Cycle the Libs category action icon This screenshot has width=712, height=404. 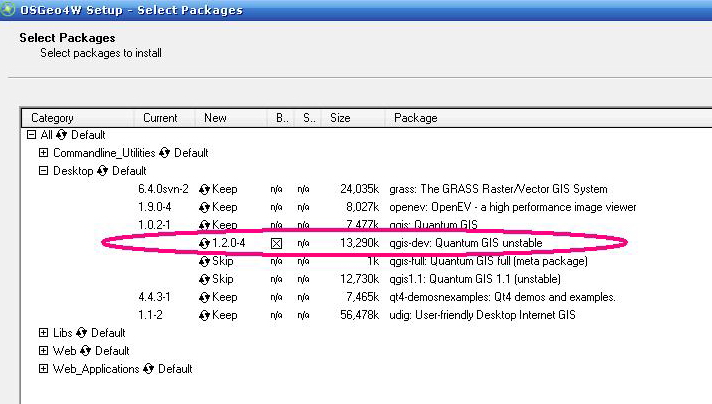pos(82,333)
